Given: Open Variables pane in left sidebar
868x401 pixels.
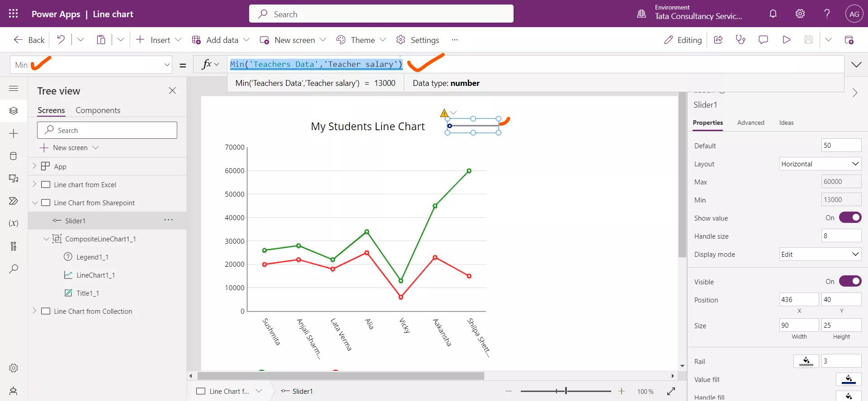Looking at the screenshot, I should (14, 223).
